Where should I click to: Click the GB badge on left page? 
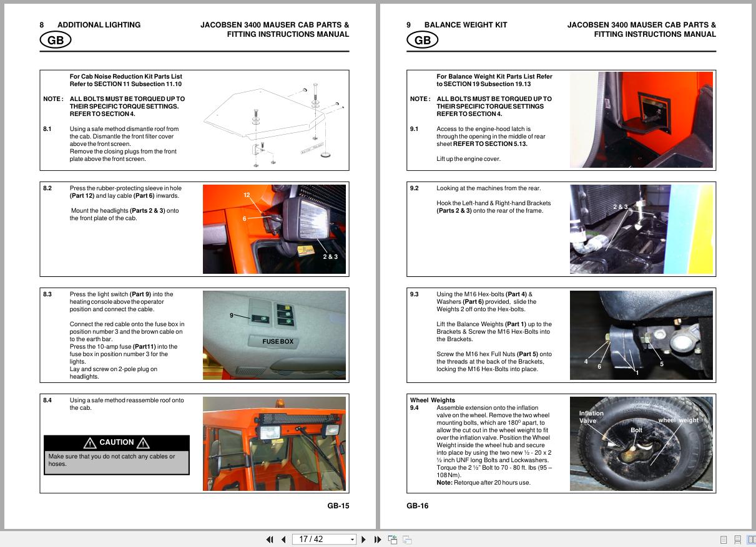tap(55, 40)
